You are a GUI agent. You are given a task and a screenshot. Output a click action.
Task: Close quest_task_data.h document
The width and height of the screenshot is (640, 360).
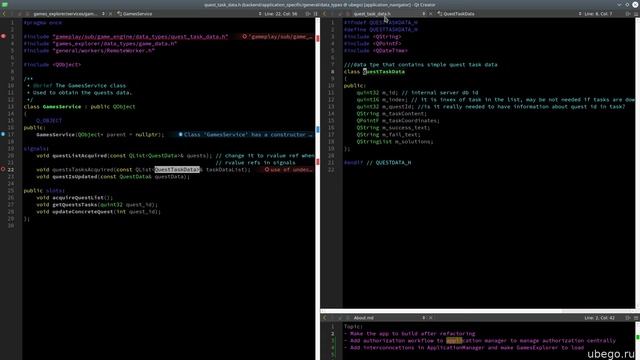(431, 14)
